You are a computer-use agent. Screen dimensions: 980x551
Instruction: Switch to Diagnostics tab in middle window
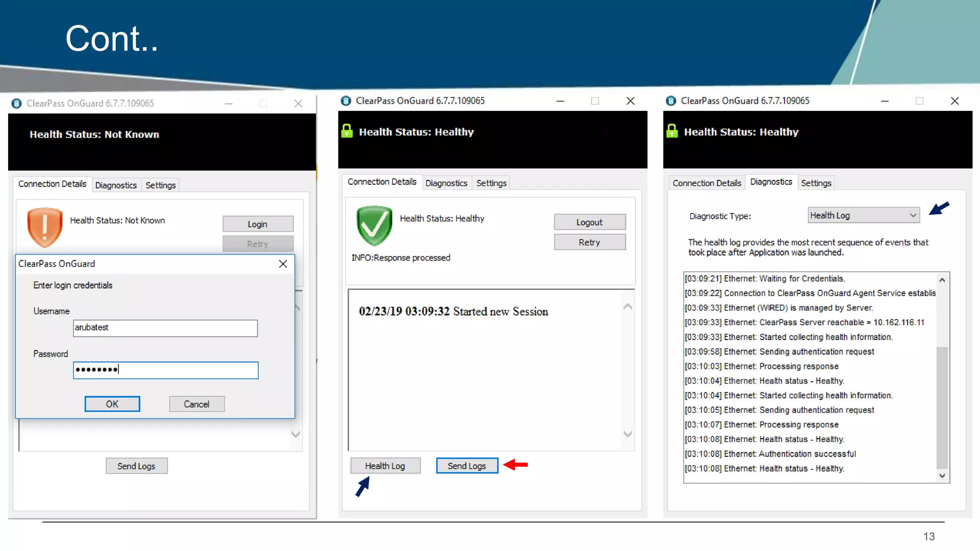[x=446, y=183]
